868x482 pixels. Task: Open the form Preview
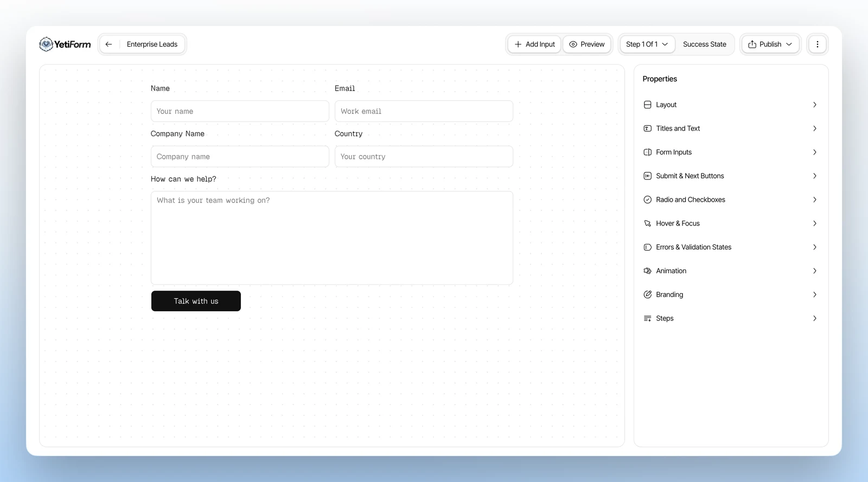tap(587, 44)
